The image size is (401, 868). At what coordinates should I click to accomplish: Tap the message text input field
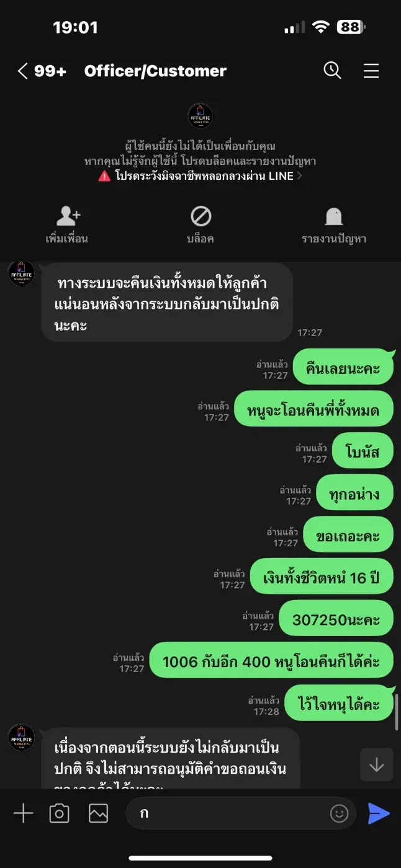pyautogui.click(x=241, y=813)
